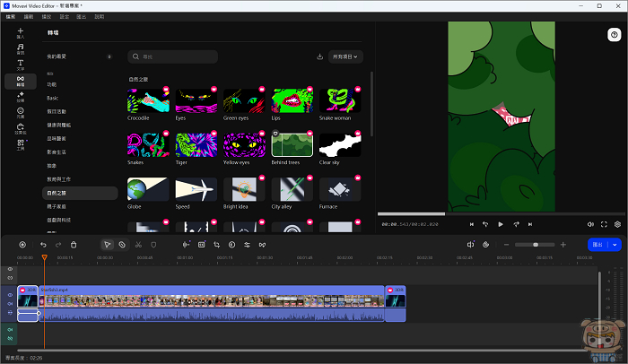
Task: Open the help question mark icon
Action: 614,34
